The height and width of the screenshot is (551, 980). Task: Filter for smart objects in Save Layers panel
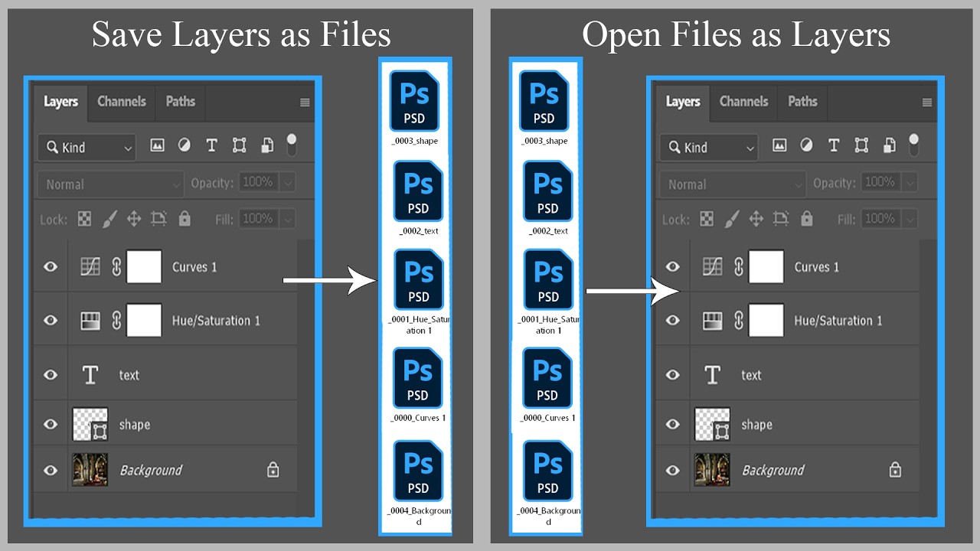(x=266, y=145)
